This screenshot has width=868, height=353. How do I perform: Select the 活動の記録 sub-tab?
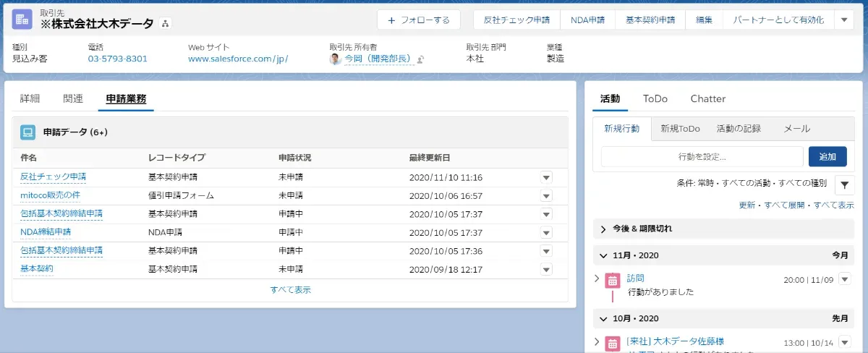coord(739,129)
